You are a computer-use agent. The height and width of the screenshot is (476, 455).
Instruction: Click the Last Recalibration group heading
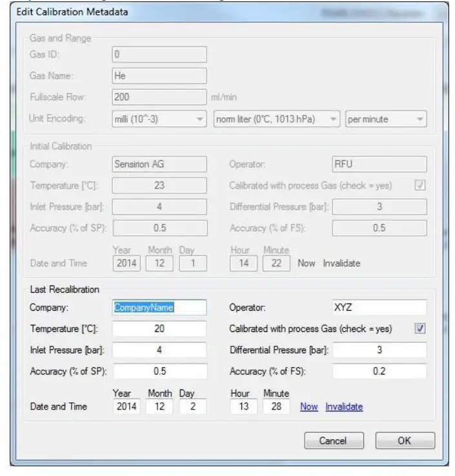(65, 289)
